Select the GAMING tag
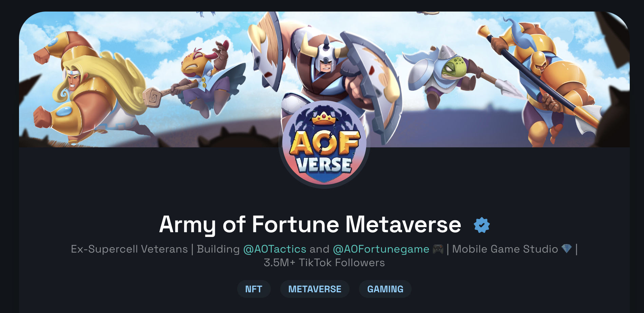Screen dimensions: 644x313 (x=385, y=289)
